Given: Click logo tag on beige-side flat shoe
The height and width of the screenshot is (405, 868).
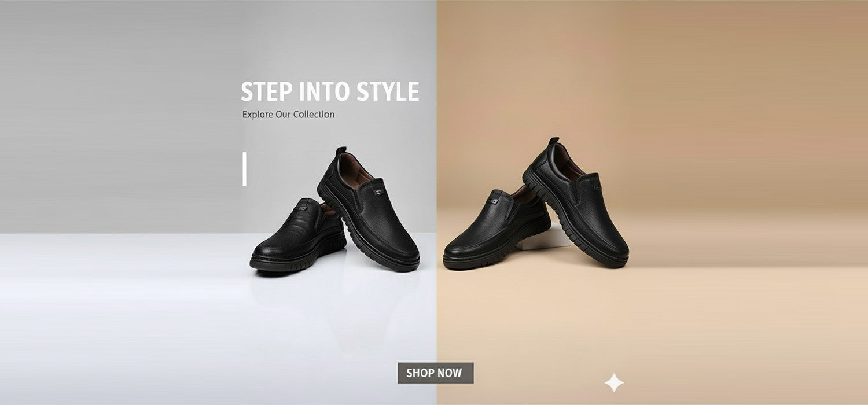Looking at the screenshot, I should point(494,200).
